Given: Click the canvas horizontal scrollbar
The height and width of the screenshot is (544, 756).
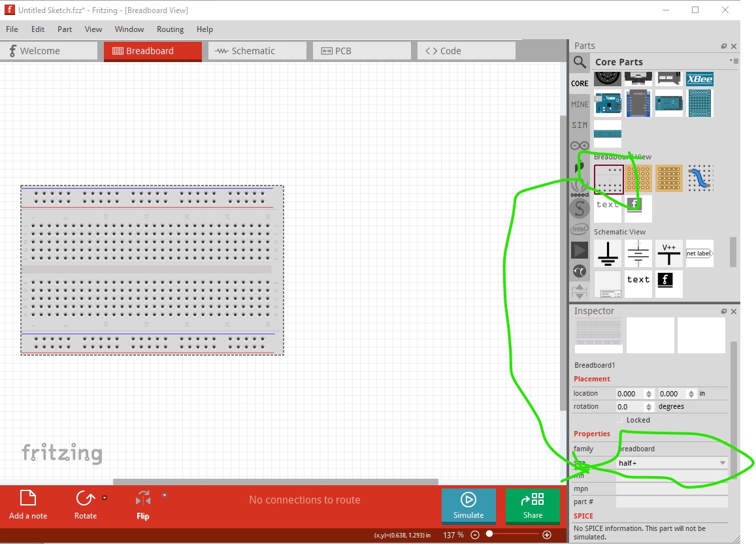Looking at the screenshot, I should tap(275, 482).
